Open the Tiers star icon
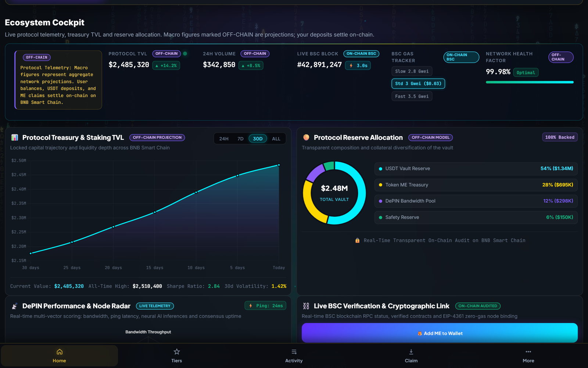 tap(177, 352)
